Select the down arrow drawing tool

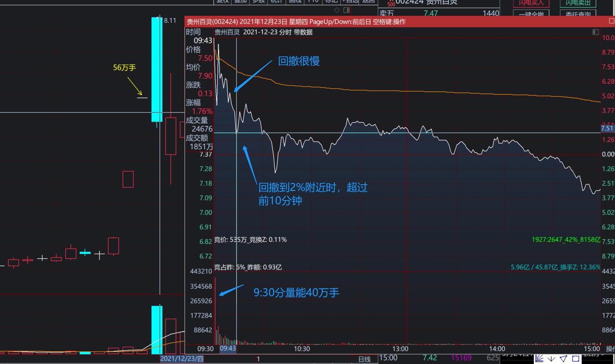pos(552,359)
